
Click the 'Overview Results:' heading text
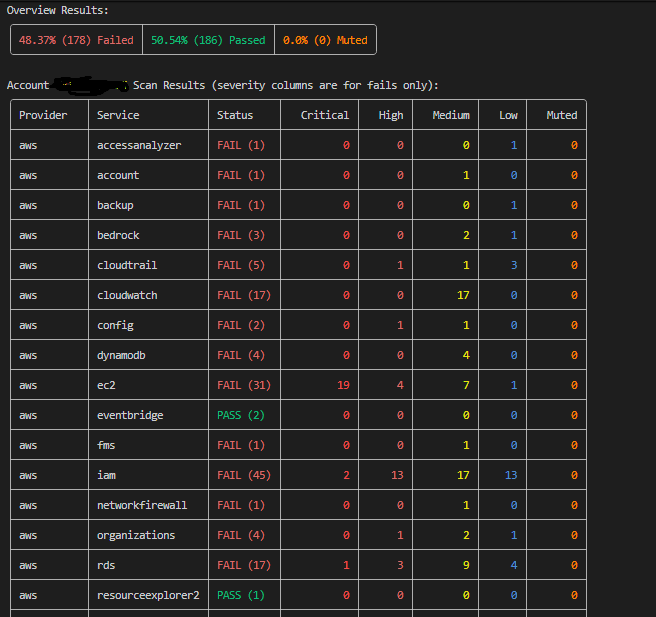(x=57, y=10)
